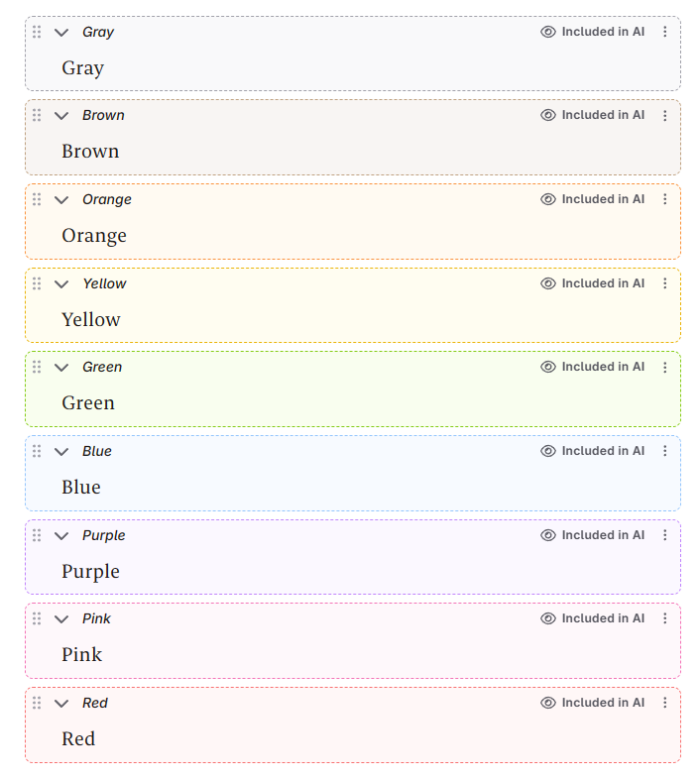Click the italic Purple block title
The height and width of the screenshot is (779, 700).
tap(103, 535)
